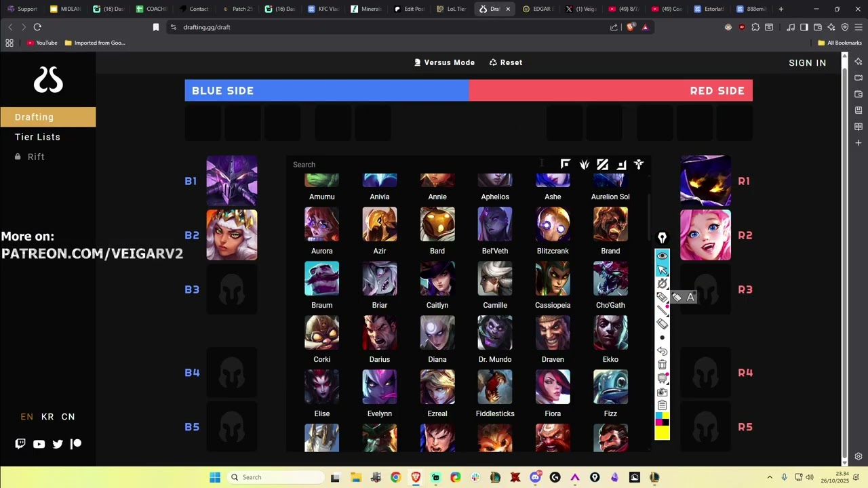Image resolution: width=868 pixels, height=488 pixels.
Task: Select the B3 blue pick slot
Action: click(x=232, y=289)
